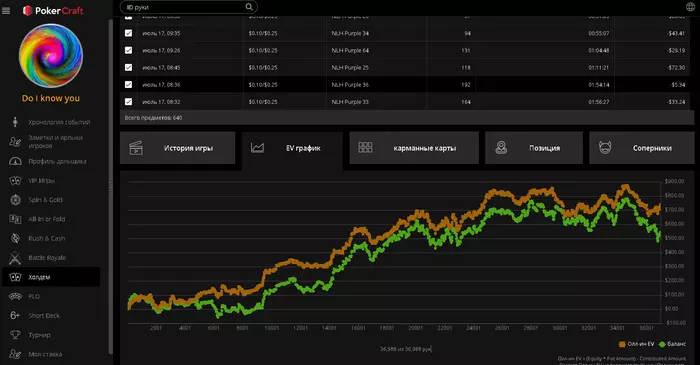Open the История игры tab

coord(178,148)
